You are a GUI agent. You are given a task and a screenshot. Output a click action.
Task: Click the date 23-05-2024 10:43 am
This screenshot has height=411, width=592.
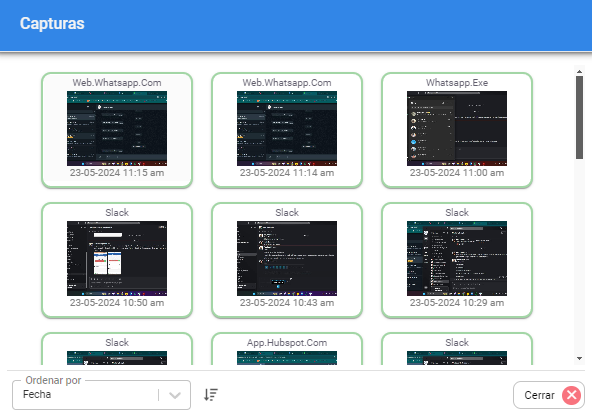pyautogui.click(x=287, y=303)
